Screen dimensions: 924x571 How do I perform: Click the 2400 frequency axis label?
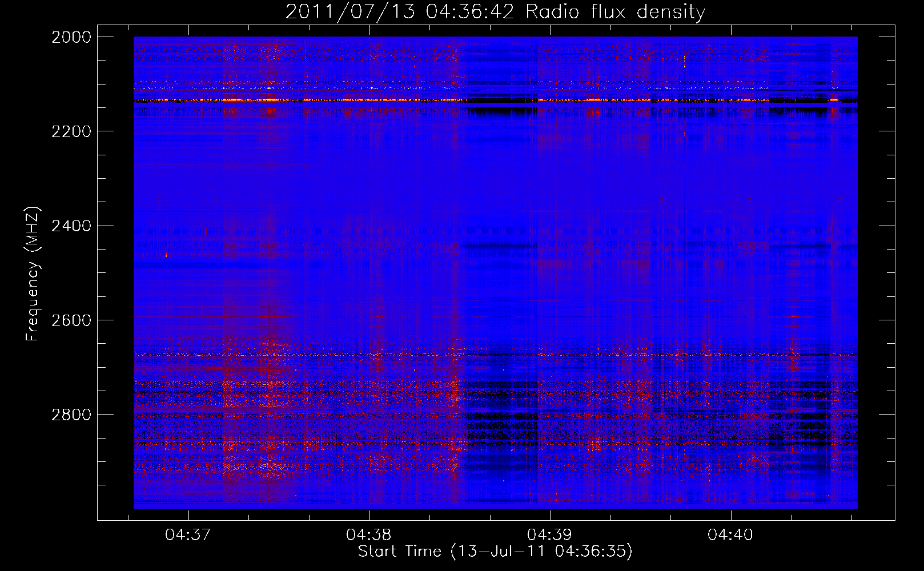tap(71, 226)
